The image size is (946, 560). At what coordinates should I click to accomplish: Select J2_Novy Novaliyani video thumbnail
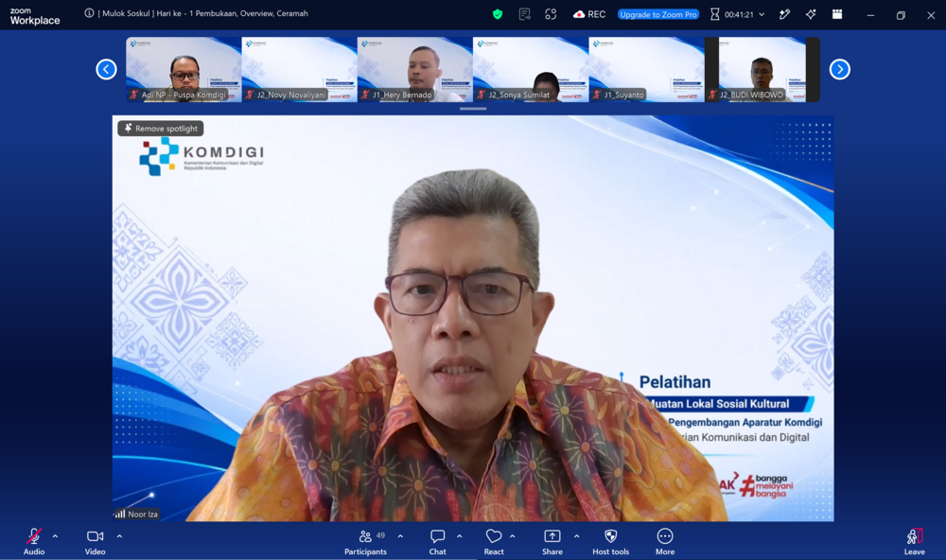(x=299, y=69)
